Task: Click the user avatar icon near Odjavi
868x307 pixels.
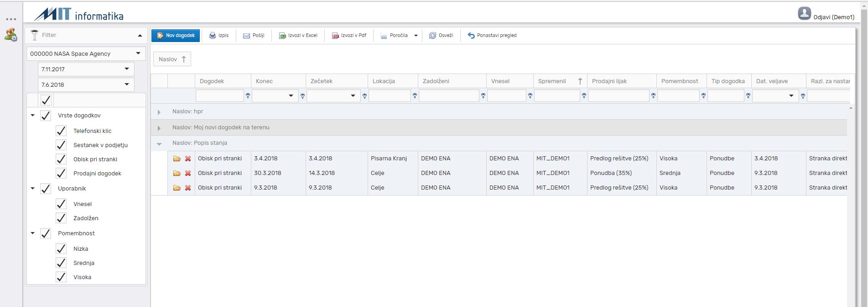Action: click(x=804, y=13)
